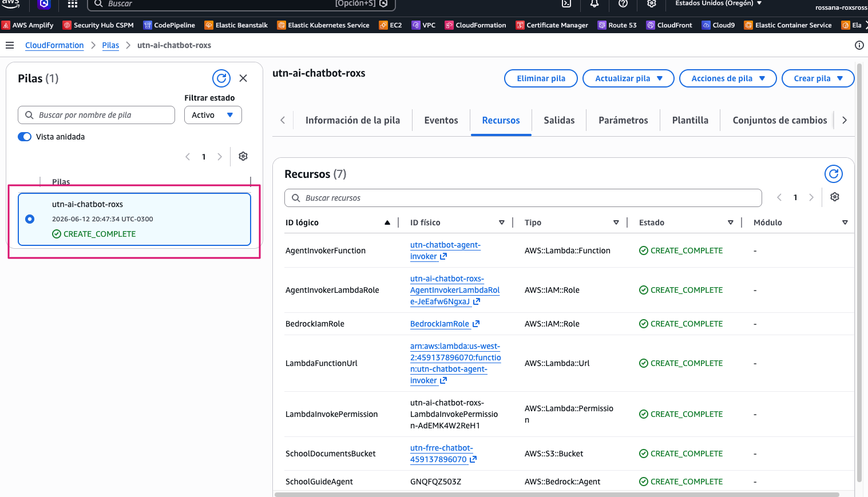The width and height of the screenshot is (868, 497).
Task: Open the notifications bell
Action: (594, 3)
